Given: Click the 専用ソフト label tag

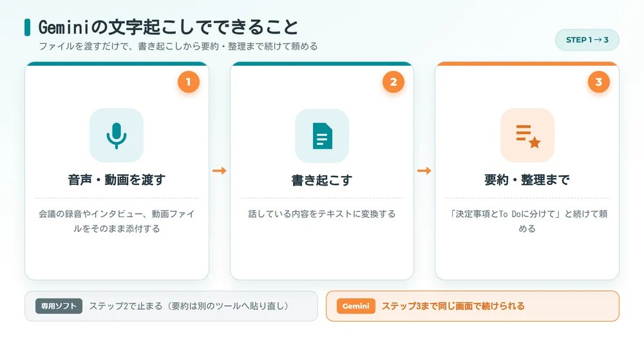Looking at the screenshot, I should 59,306.
